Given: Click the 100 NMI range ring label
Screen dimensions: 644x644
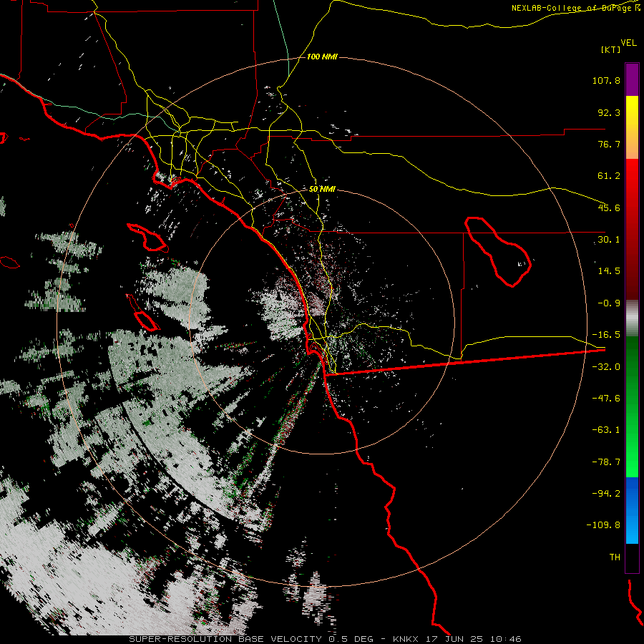Looking at the screenshot, I should pos(322,57).
